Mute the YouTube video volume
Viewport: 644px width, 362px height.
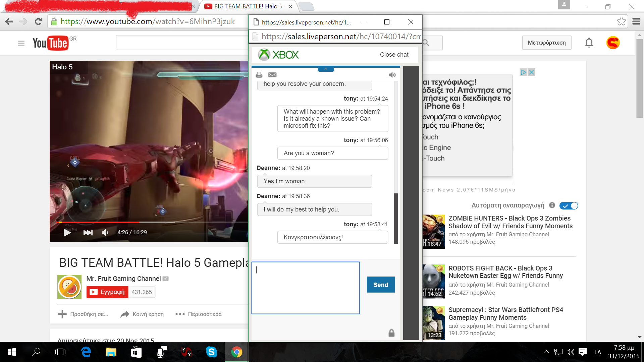(105, 232)
